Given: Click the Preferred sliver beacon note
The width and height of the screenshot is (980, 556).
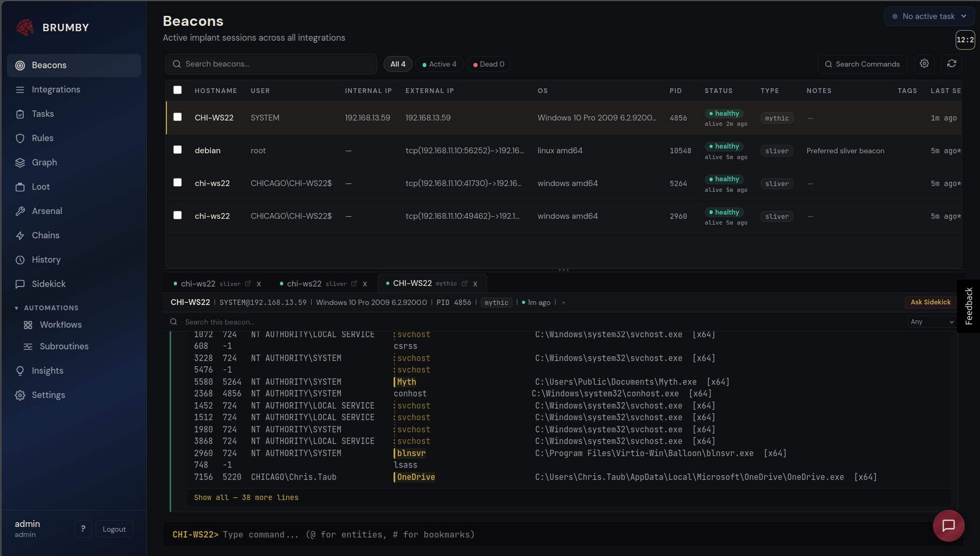Looking at the screenshot, I should [845, 151].
